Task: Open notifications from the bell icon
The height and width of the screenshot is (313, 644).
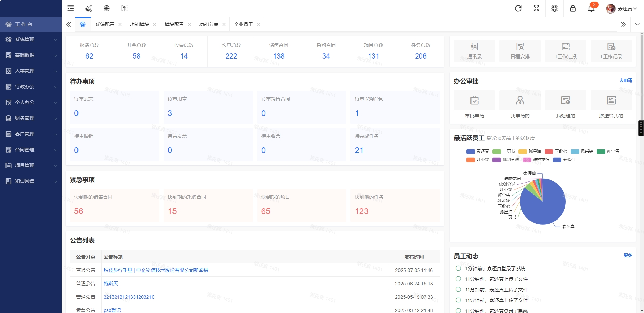Action: [591, 8]
